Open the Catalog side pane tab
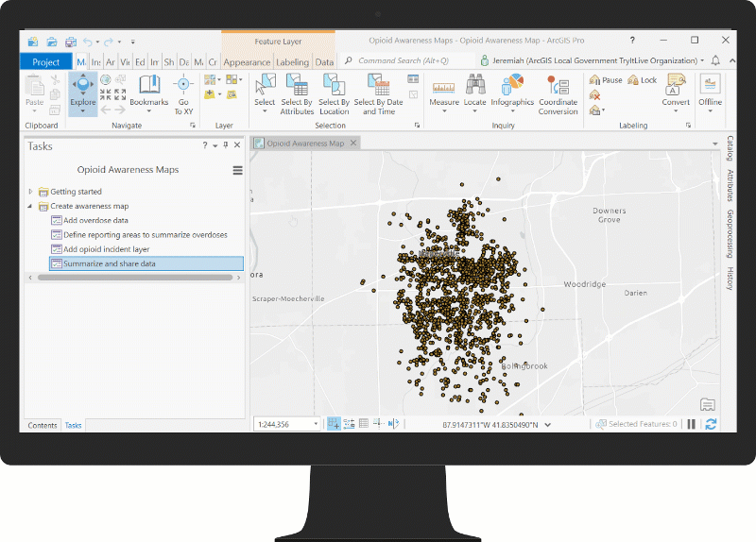The width and height of the screenshot is (756, 542). click(x=730, y=148)
